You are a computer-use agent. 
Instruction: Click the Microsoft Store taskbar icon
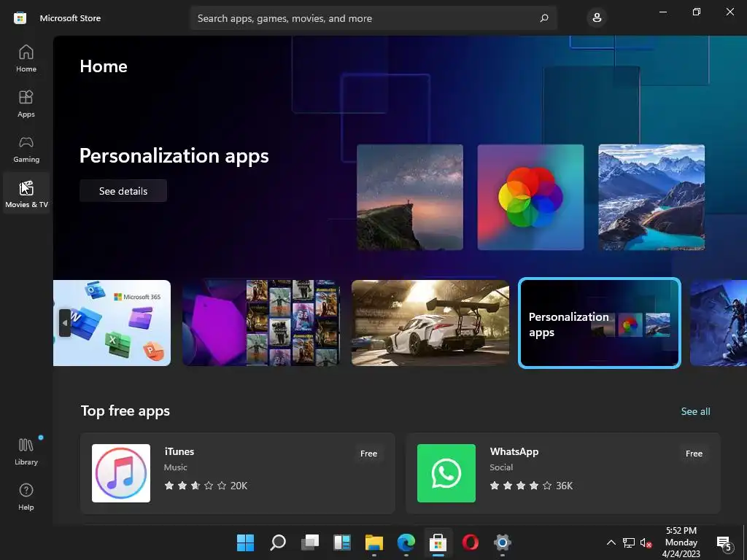(x=438, y=542)
